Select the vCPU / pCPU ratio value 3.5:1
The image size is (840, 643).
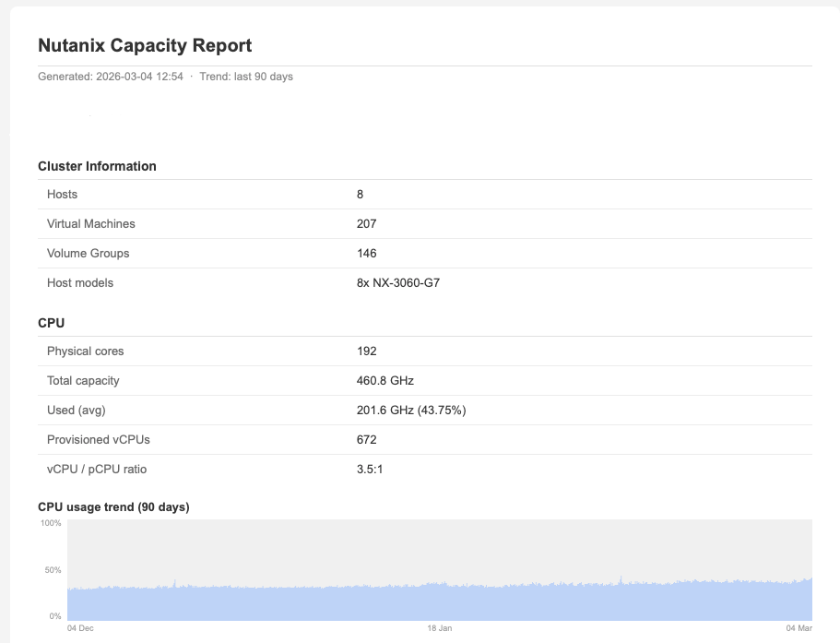(x=369, y=470)
